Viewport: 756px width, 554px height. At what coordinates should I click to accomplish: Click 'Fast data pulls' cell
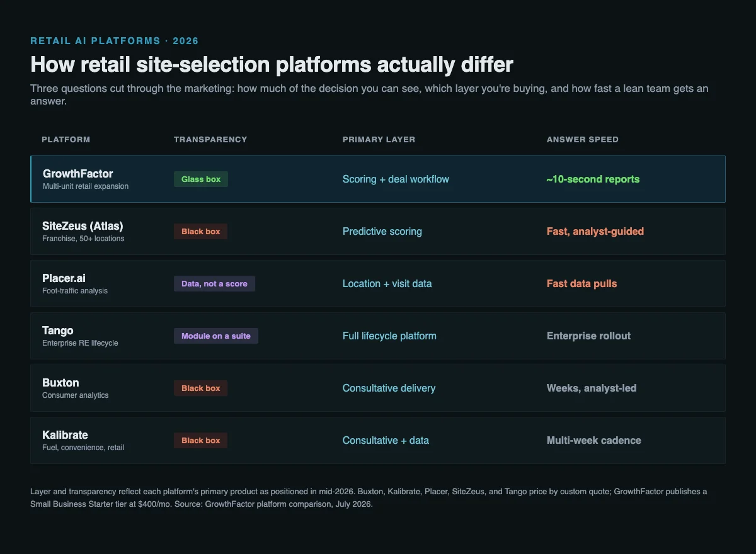click(x=582, y=284)
